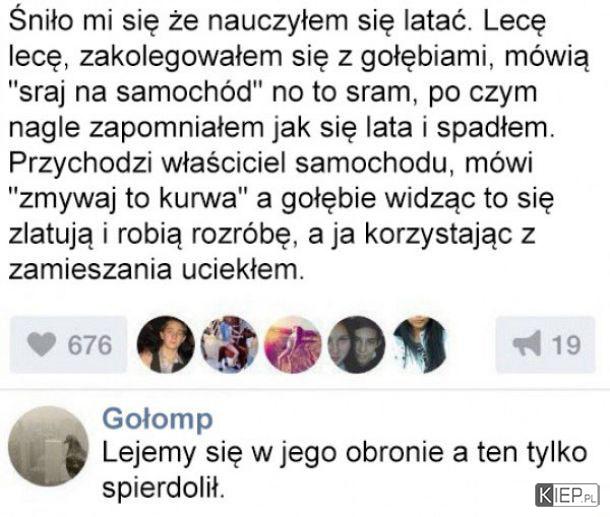Click the KIEP.PL watermark logo
Screen dimensions: 610x517
[567, 494]
